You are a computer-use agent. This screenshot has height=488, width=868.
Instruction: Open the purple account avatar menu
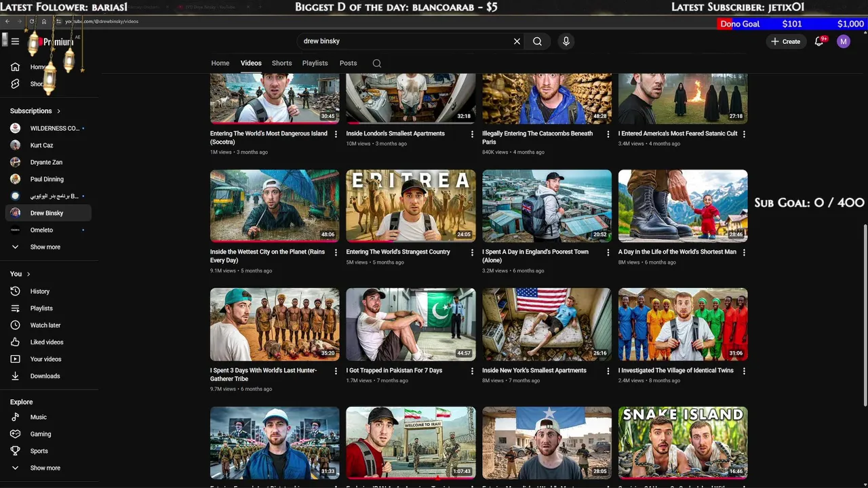point(844,41)
